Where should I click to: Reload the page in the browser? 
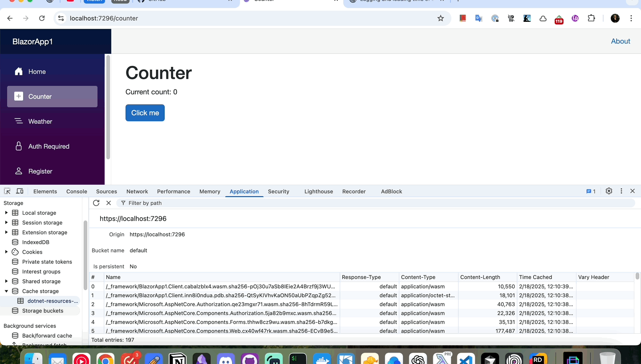point(42,18)
